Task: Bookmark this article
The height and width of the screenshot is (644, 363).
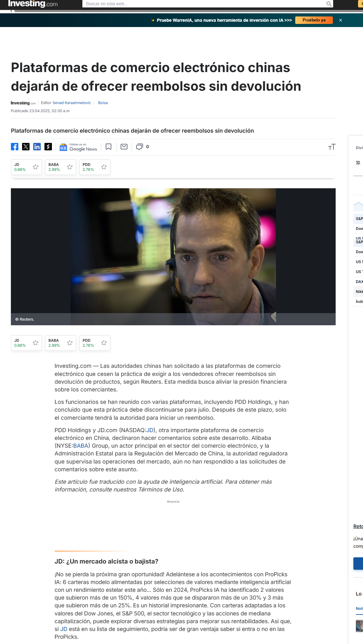Action: [x=108, y=147]
